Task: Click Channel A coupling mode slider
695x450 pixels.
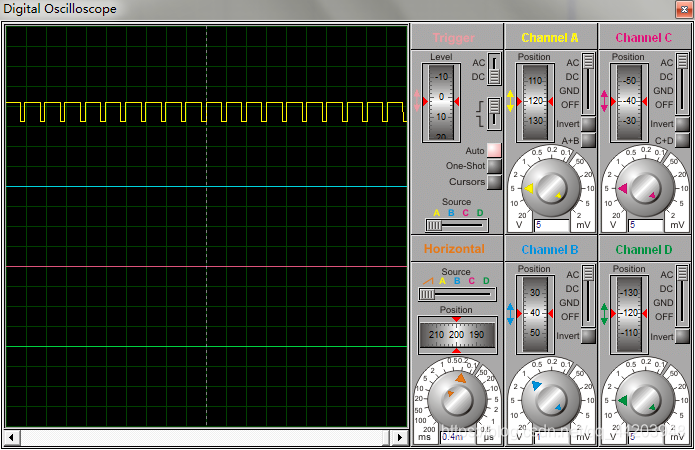Action: point(588,84)
